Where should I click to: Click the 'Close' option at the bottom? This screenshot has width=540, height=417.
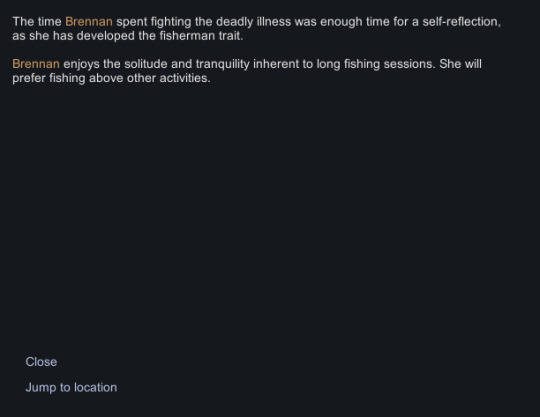41,362
